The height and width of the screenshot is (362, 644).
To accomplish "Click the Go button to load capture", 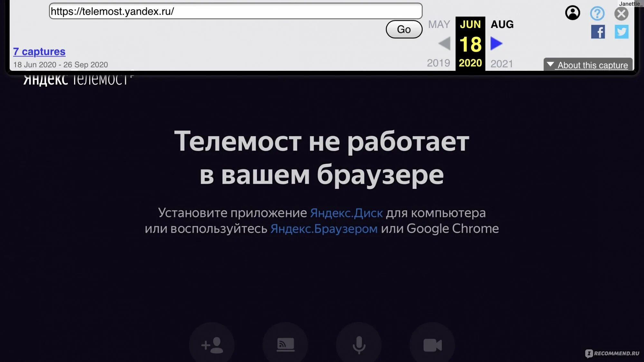I will pyautogui.click(x=403, y=29).
